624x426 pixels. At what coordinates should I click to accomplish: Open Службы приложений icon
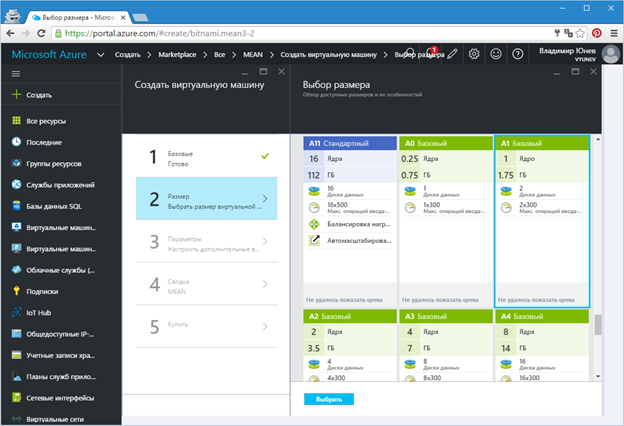click(16, 184)
